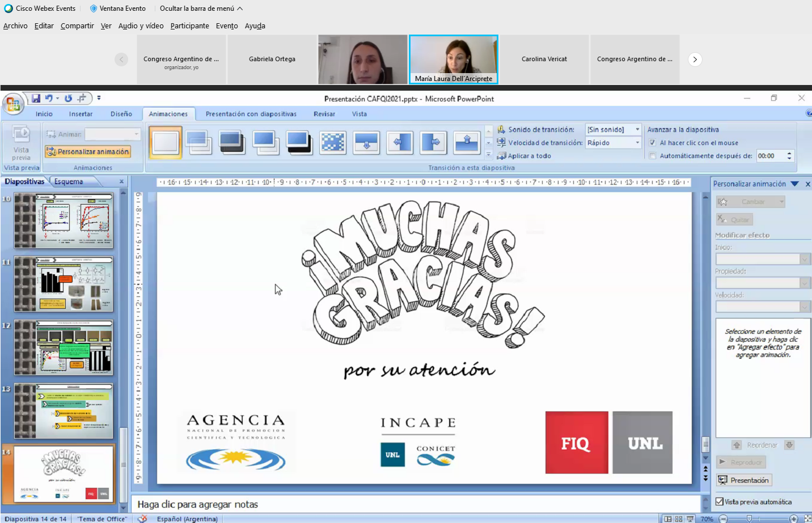Click the zoom in plus icon
812x523 pixels.
coord(794,518)
